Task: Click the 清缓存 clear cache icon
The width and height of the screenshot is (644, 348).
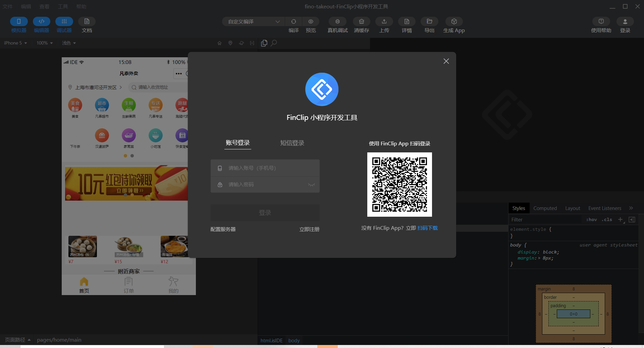Action: (362, 21)
